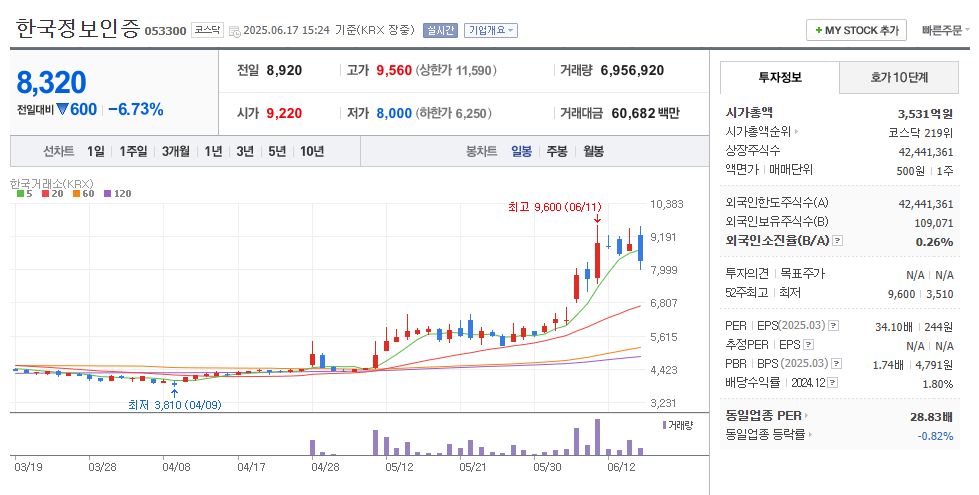979x495 pixels.
Task: Click the purple 거래량 legend marker
Action: click(x=664, y=425)
